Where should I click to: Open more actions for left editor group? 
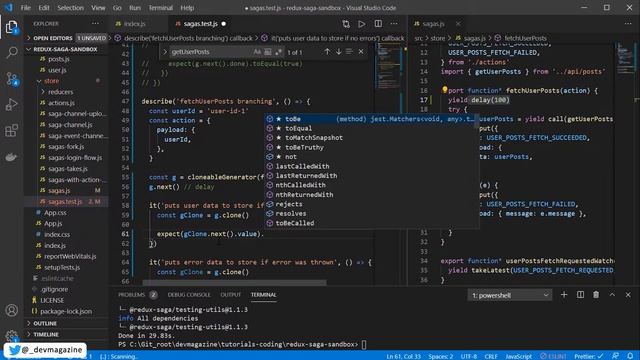[x=394, y=24]
